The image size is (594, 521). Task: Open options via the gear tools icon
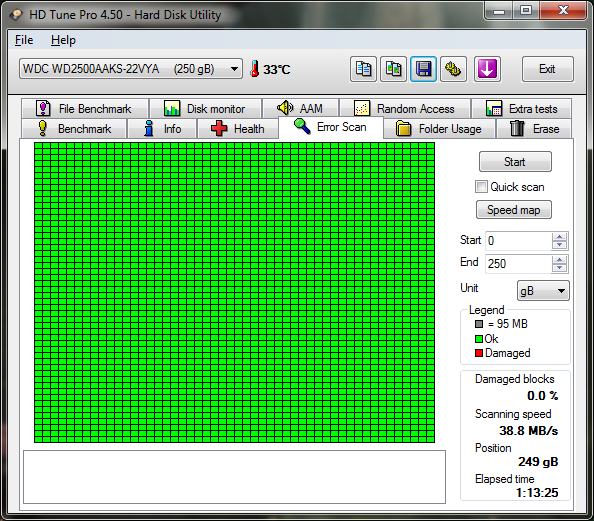click(x=453, y=69)
